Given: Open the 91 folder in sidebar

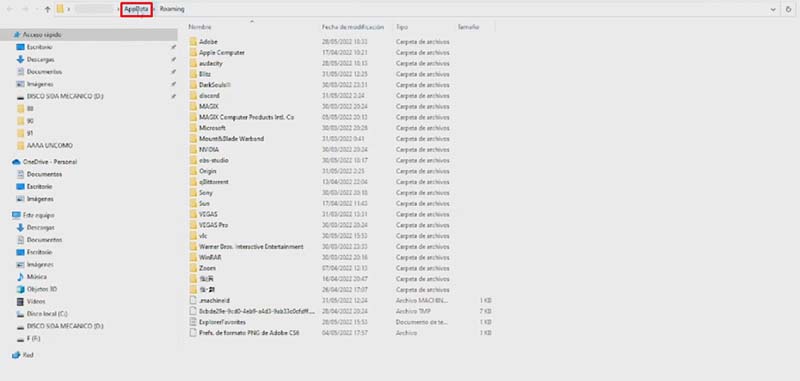Looking at the screenshot, I should (30, 133).
